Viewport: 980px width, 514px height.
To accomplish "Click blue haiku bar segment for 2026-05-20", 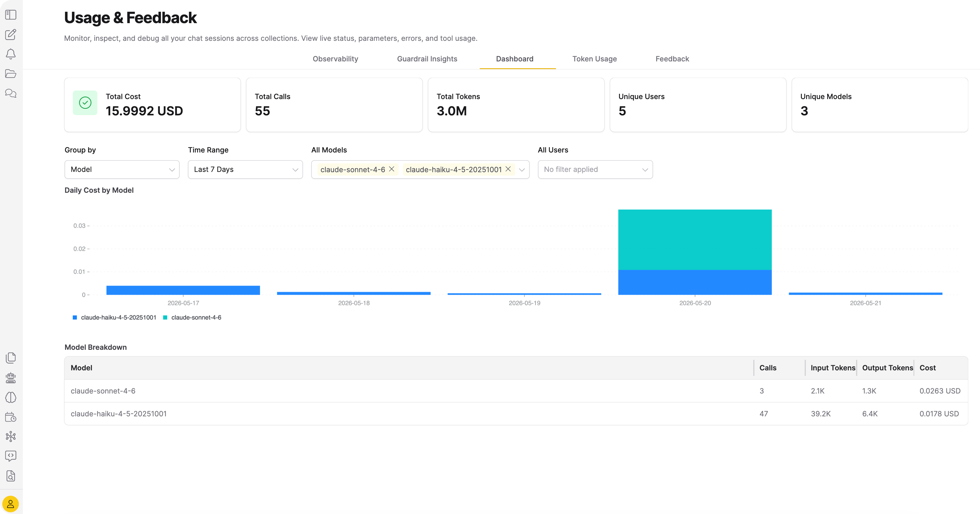I will pyautogui.click(x=695, y=282).
